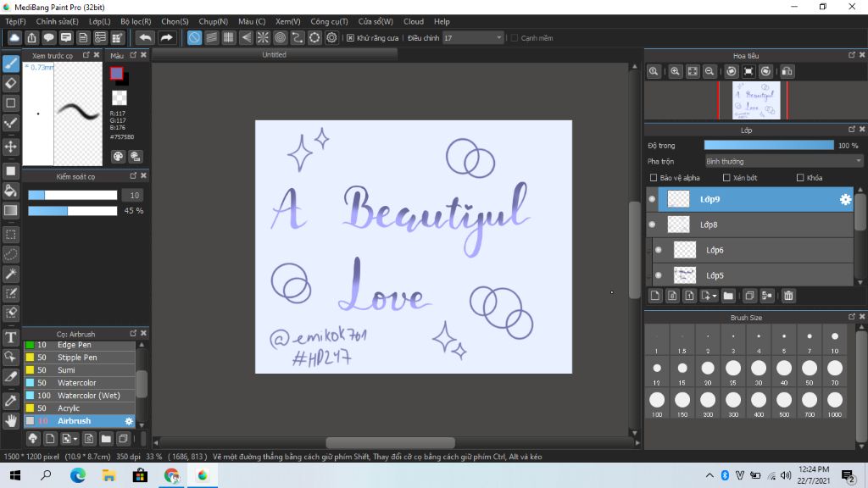The width and height of the screenshot is (868, 488).
Task: Create a new layer folder
Action: click(x=728, y=296)
